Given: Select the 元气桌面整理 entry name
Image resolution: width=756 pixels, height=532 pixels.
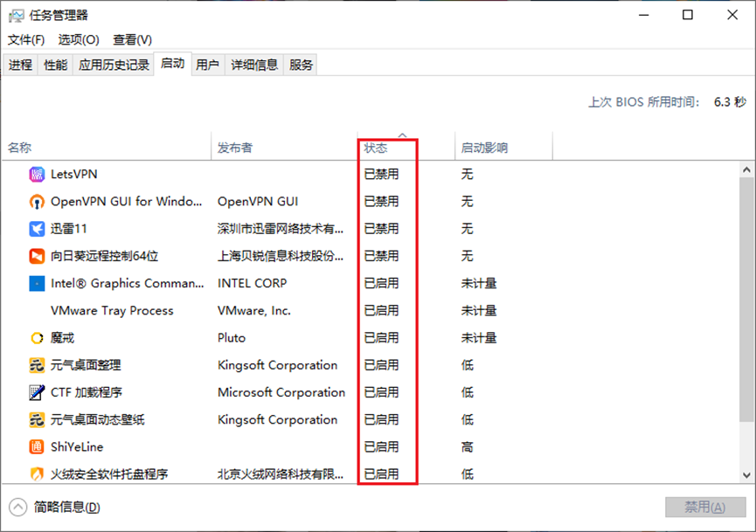Looking at the screenshot, I should pos(86,365).
